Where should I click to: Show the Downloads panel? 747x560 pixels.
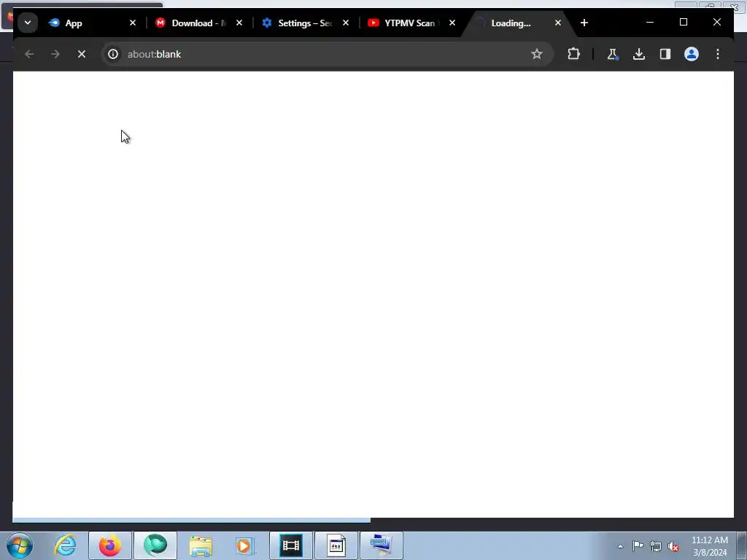pos(639,54)
